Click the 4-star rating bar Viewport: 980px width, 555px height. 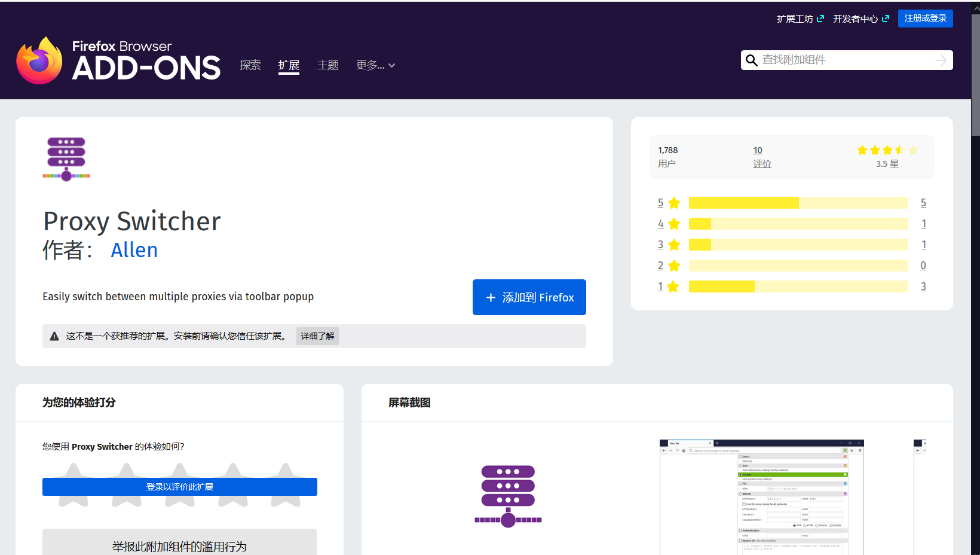pos(798,224)
